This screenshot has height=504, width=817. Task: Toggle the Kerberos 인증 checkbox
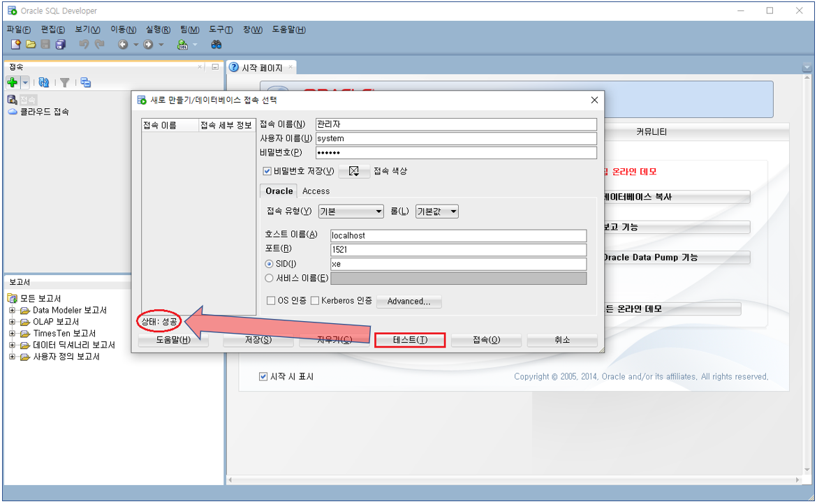315,300
